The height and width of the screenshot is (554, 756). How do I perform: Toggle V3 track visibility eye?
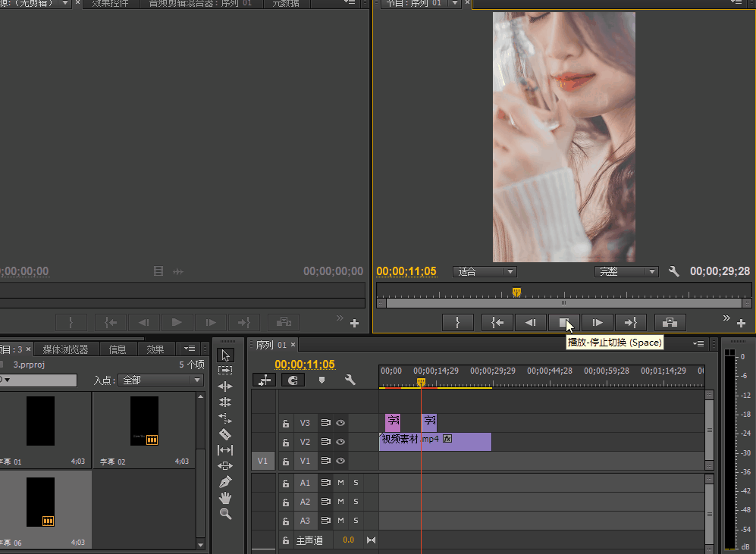click(340, 423)
